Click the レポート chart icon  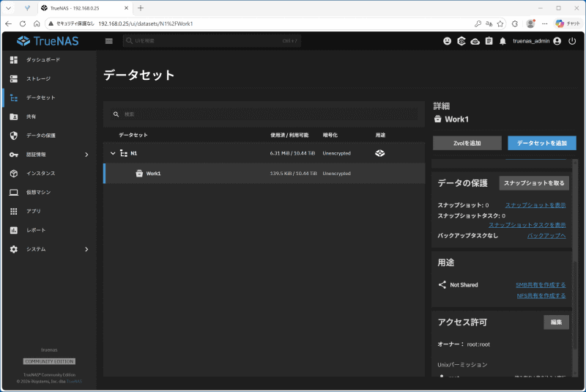pos(14,230)
